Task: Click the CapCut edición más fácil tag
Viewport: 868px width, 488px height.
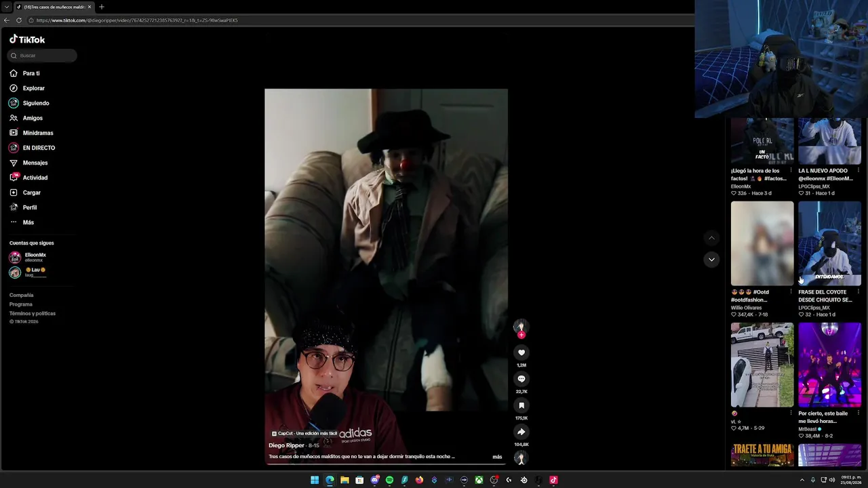Action: click(x=304, y=434)
